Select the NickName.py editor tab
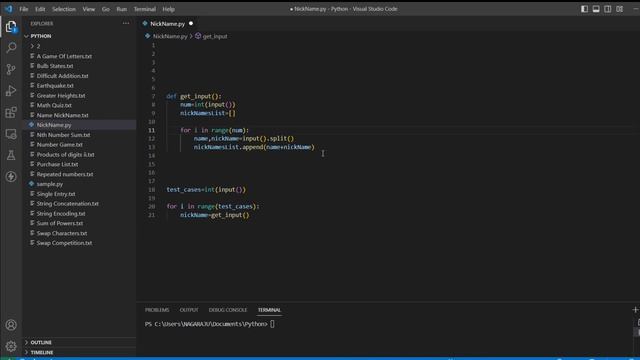 (x=168, y=24)
